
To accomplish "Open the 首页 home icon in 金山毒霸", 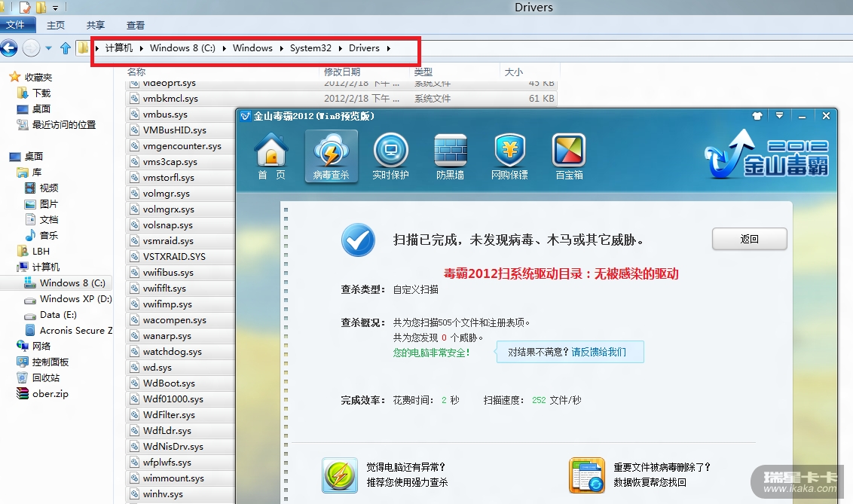I will pyautogui.click(x=271, y=156).
